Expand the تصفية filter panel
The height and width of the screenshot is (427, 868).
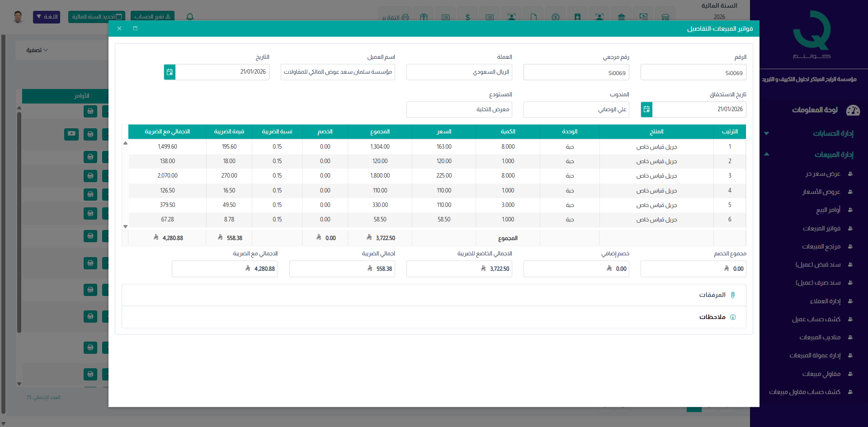(37, 50)
